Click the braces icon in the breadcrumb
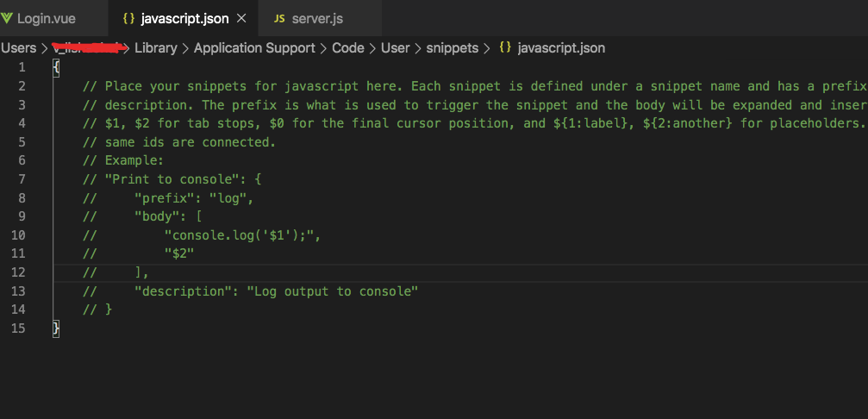 click(x=505, y=48)
